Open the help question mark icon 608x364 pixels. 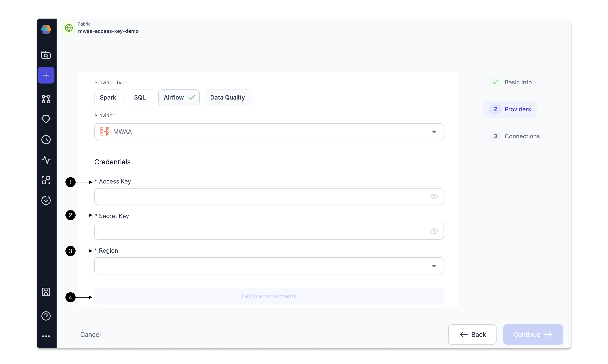(x=46, y=316)
